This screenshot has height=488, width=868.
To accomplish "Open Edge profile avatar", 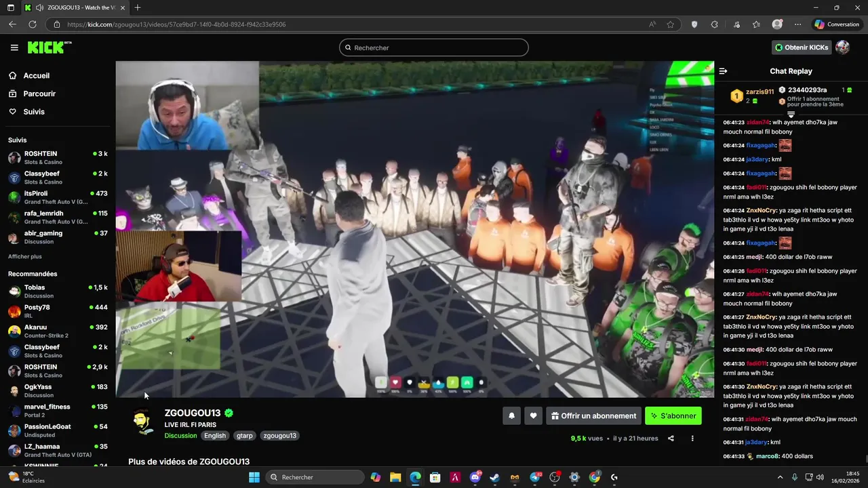I will tap(777, 24).
